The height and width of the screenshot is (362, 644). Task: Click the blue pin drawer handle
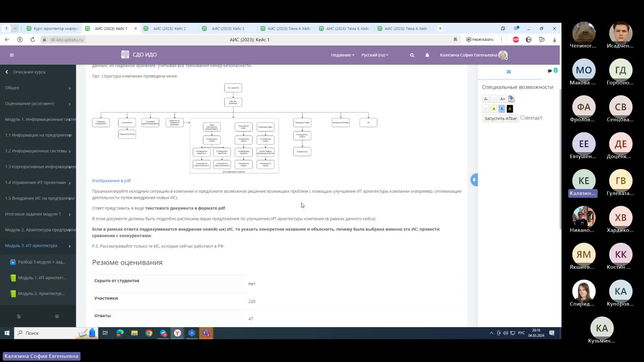tap(474, 180)
